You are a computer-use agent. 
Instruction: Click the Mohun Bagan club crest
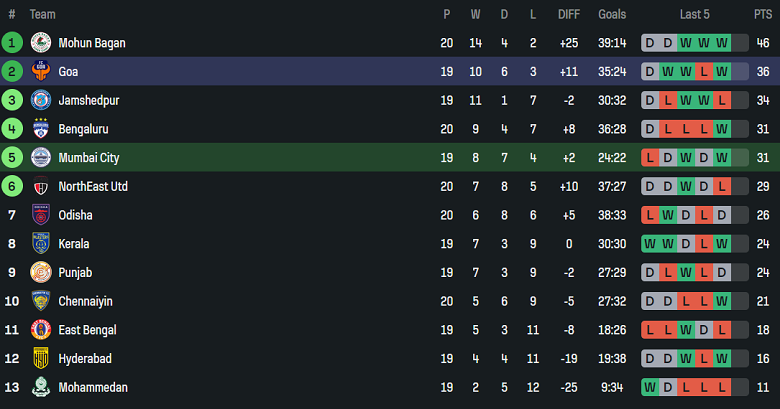point(41,43)
